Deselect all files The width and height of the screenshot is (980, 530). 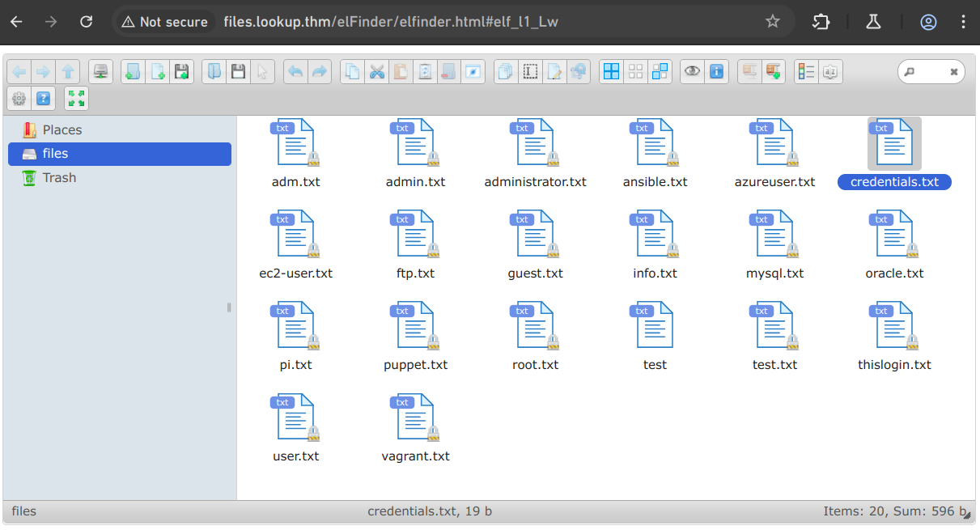point(636,72)
